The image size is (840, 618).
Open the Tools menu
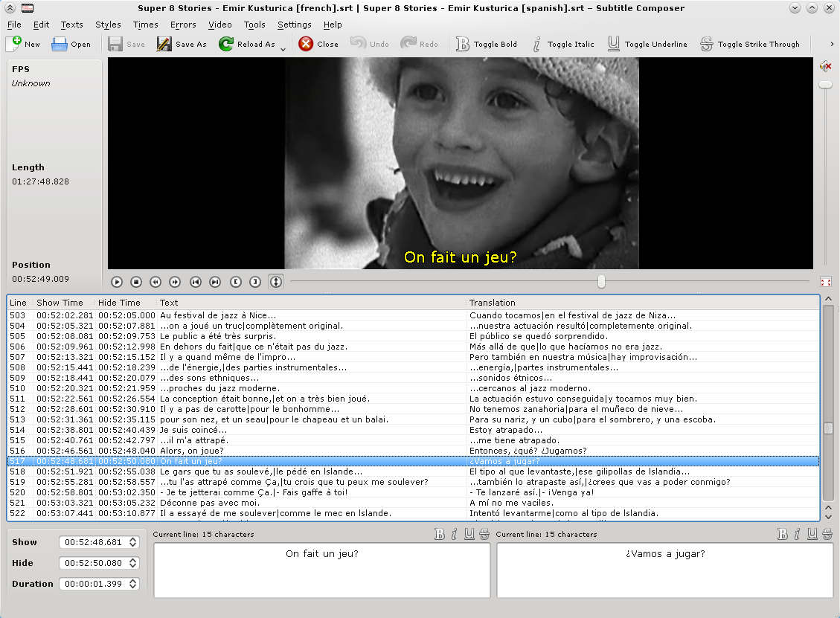(x=254, y=25)
